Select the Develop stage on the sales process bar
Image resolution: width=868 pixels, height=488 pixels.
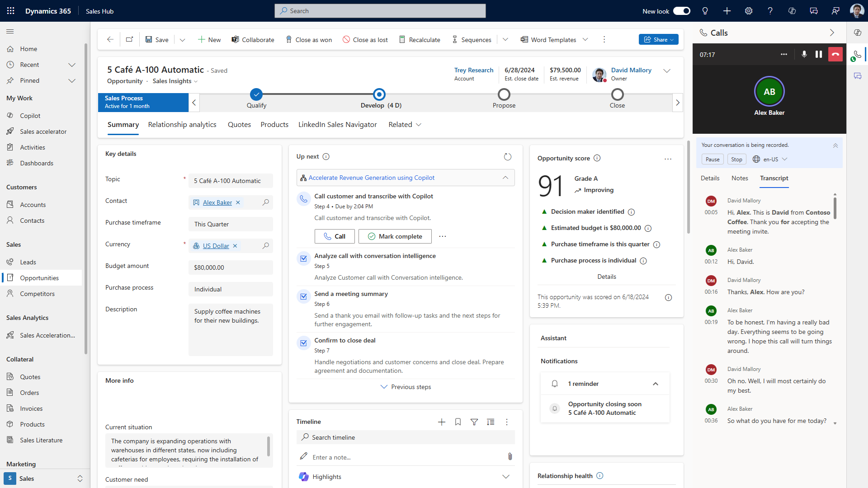(x=379, y=94)
